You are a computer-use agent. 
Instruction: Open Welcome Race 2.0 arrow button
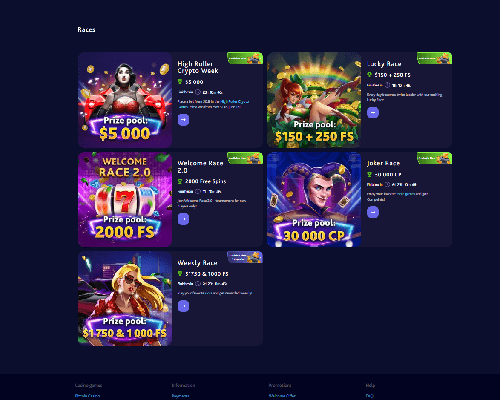(183, 219)
